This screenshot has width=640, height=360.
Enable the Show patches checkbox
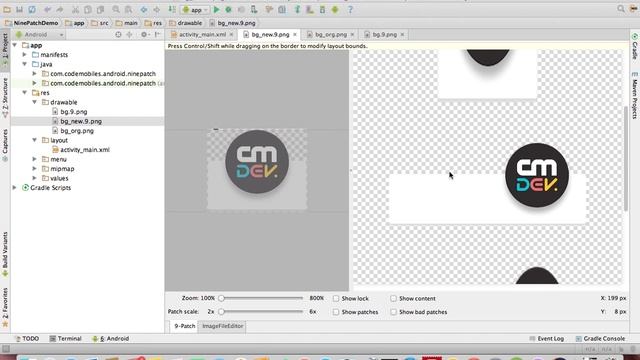pos(336,312)
